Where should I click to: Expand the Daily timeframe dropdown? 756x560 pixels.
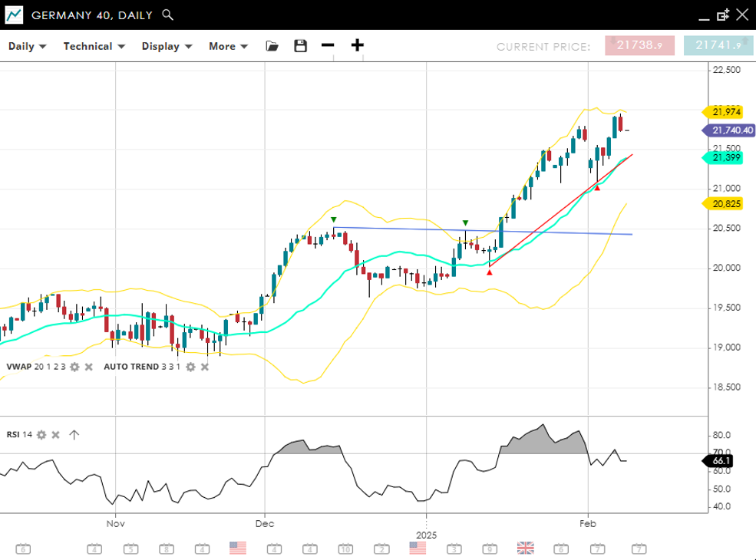27,46
